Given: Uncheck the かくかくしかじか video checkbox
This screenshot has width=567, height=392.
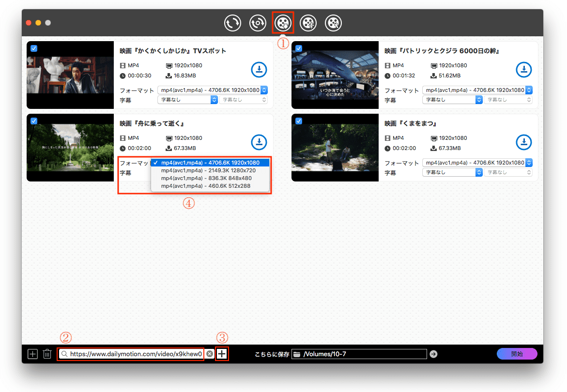Looking at the screenshot, I should coord(34,48).
